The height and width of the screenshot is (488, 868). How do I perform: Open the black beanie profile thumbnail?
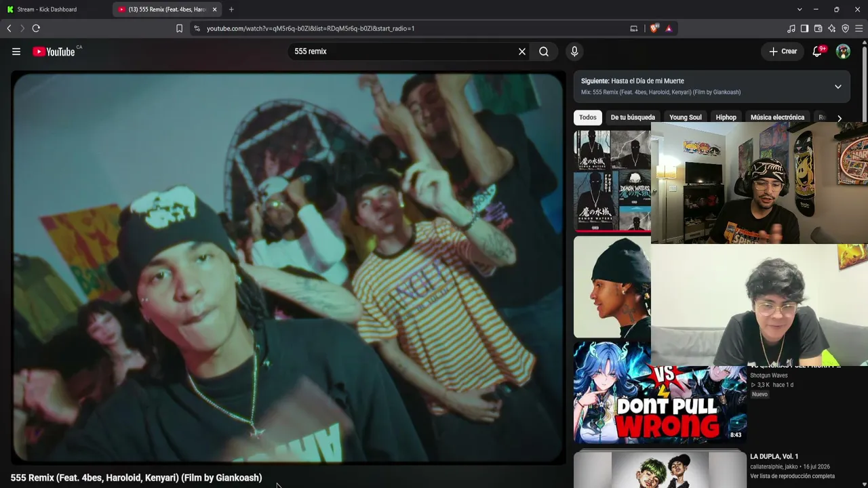click(x=612, y=287)
